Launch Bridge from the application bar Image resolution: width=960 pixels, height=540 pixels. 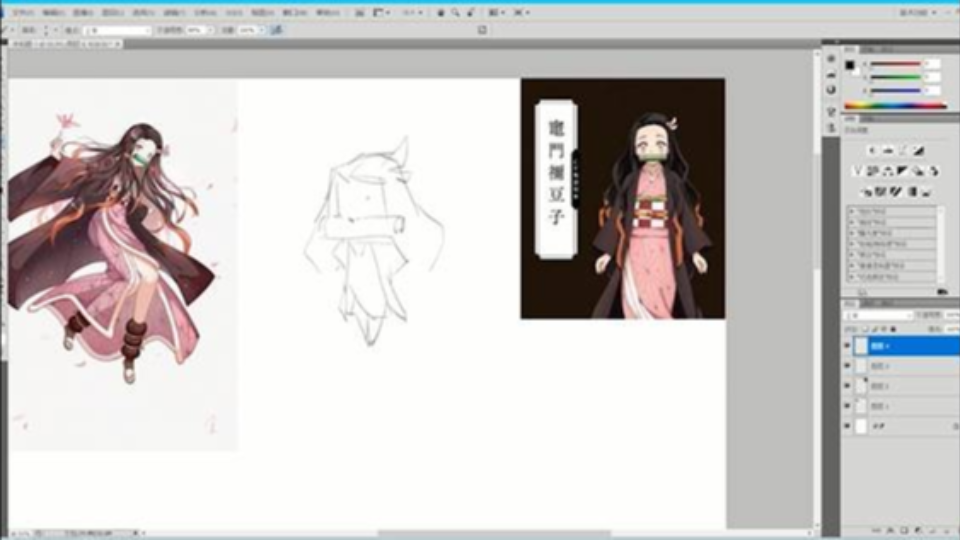tap(360, 12)
